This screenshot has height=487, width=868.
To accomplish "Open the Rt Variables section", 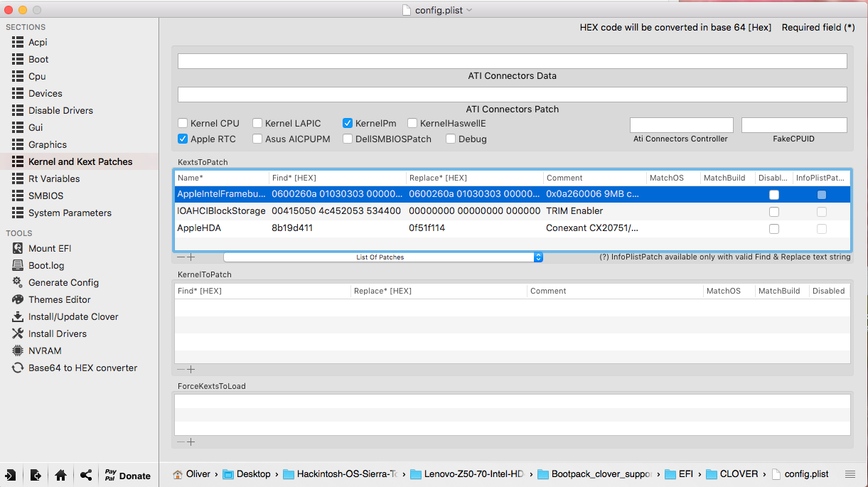I will pyautogui.click(x=54, y=178).
